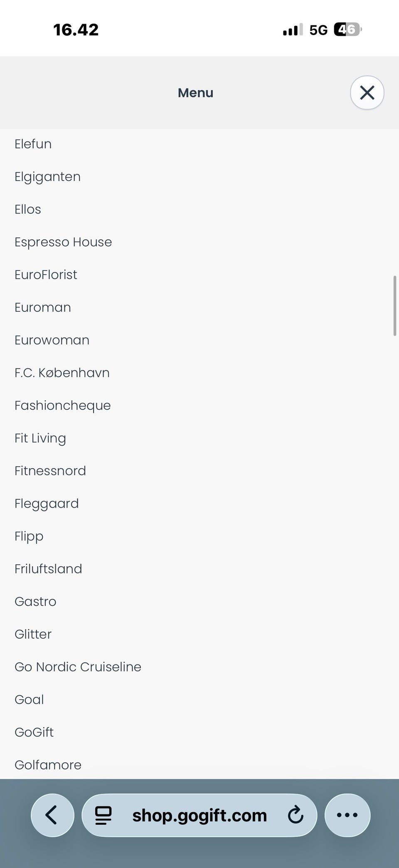Tap the browser back arrow
Viewport: 399px width, 868px height.
tap(52, 815)
